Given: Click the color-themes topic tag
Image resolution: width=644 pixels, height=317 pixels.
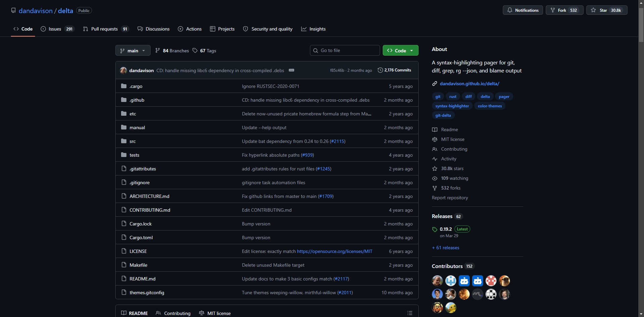Looking at the screenshot, I should click(x=490, y=106).
